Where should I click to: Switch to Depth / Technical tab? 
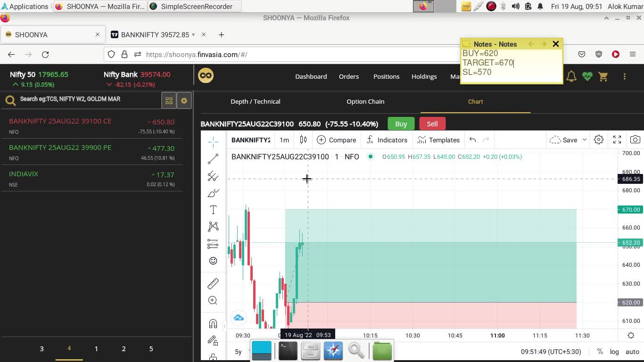pos(256,101)
